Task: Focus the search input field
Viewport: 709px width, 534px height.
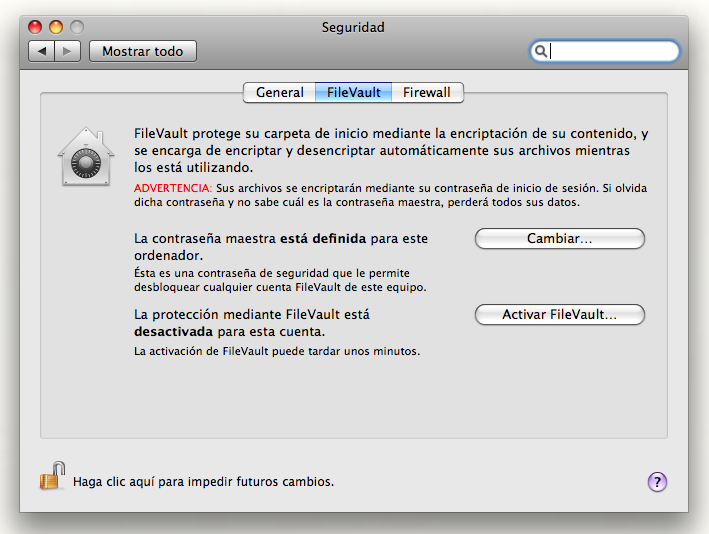Action: pyautogui.click(x=605, y=51)
